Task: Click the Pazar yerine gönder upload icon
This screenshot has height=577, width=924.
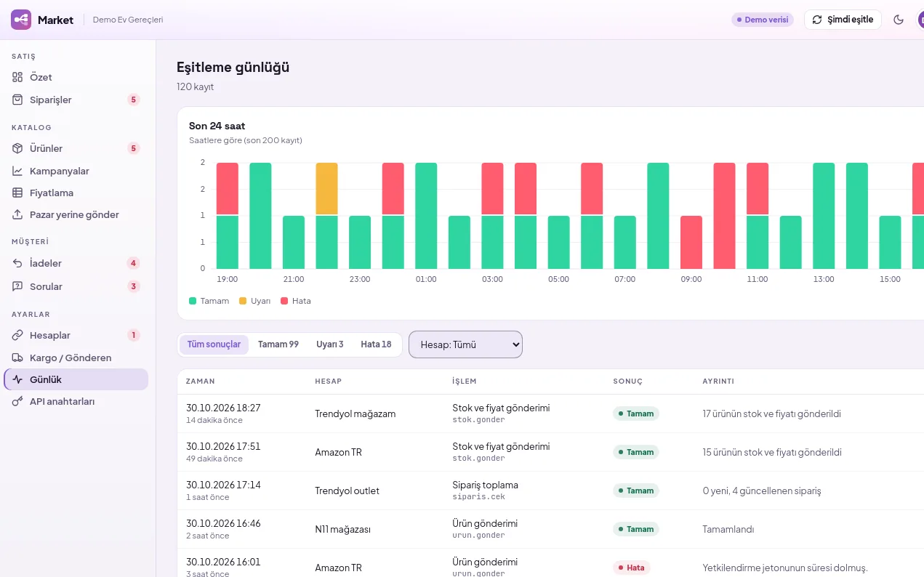Action: (18, 214)
